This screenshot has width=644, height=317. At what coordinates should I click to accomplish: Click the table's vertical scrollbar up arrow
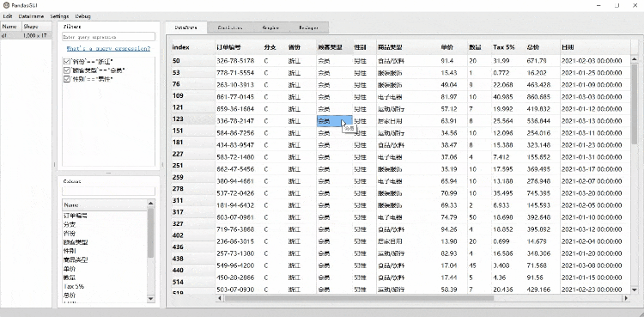click(635, 59)
